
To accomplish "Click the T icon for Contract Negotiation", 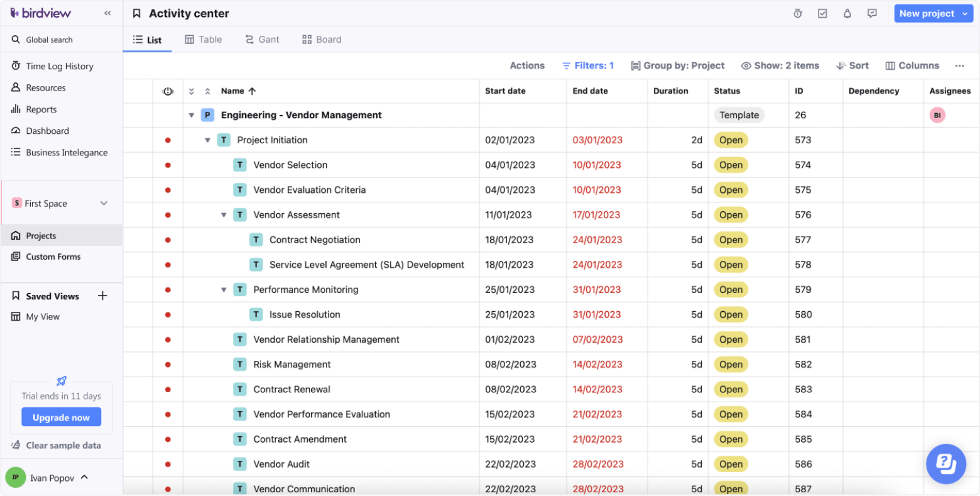I will [256, 240].
